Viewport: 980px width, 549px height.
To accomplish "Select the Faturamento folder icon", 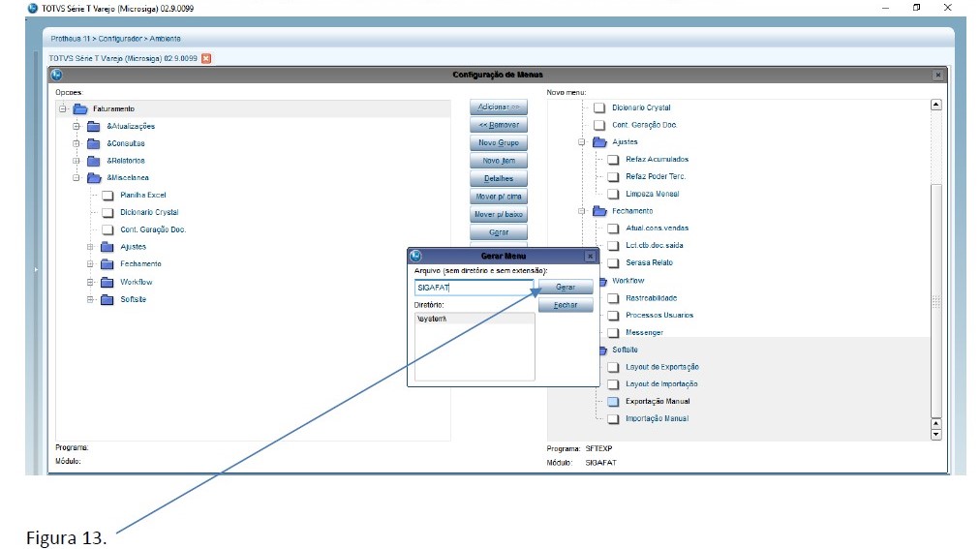I will pyautogui.click(x=80, y=108).
